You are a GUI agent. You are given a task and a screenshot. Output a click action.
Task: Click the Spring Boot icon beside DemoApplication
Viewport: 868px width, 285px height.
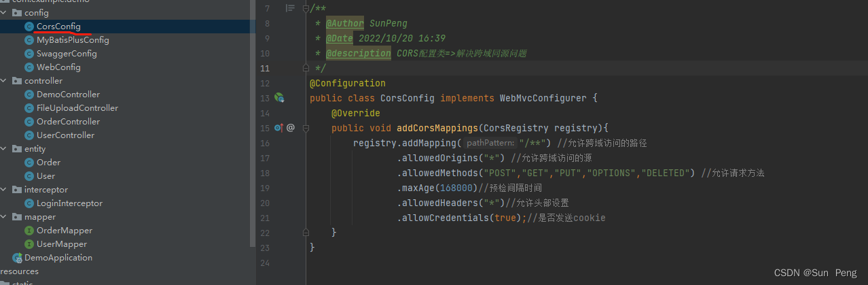tap(17, 258)
